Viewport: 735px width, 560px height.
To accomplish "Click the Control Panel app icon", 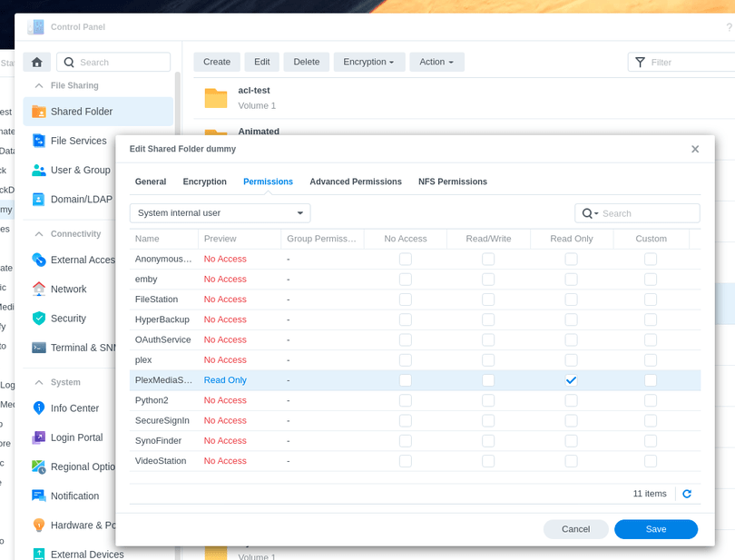I will point(35,26).
